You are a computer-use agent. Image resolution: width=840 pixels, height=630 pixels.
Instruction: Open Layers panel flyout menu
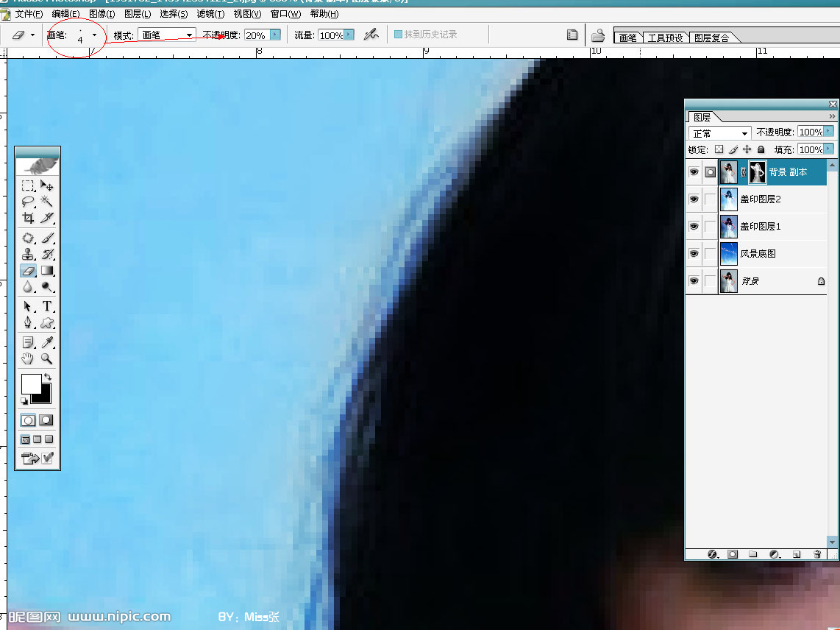point(832,116)
